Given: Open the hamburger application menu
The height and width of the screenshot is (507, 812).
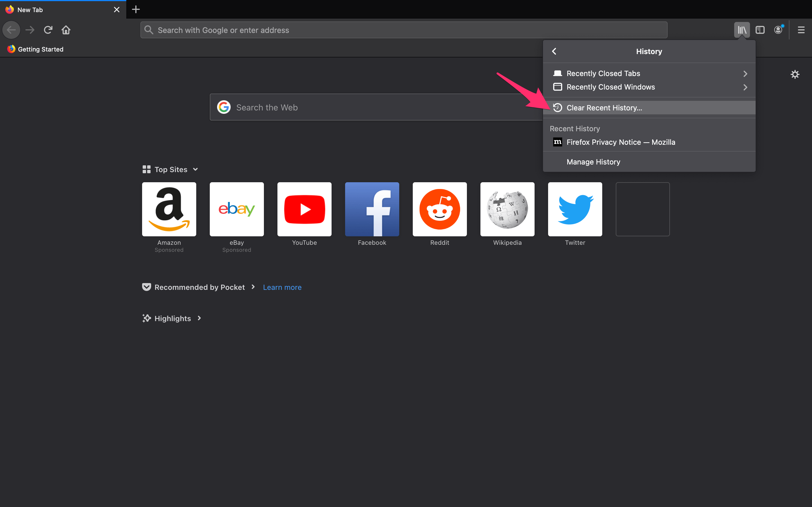Looking at the screenshot, I should [x=801, y=30].
